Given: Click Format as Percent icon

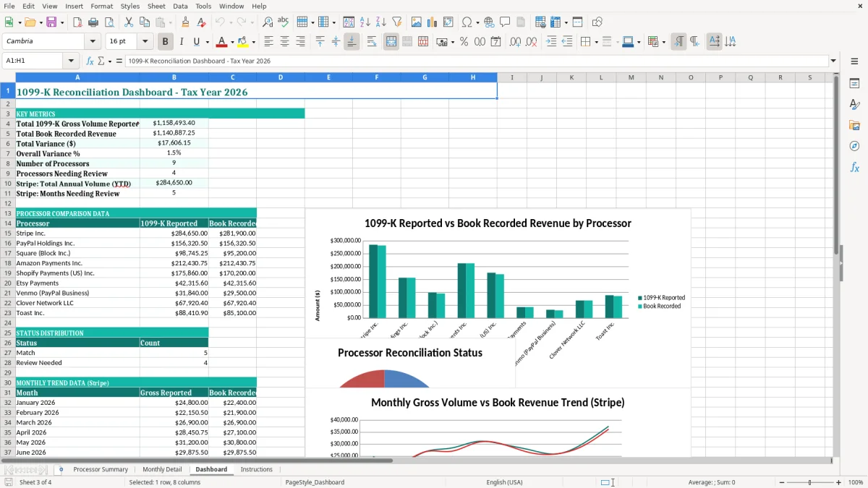Looking at the screenshot, I should click(464, 42).
